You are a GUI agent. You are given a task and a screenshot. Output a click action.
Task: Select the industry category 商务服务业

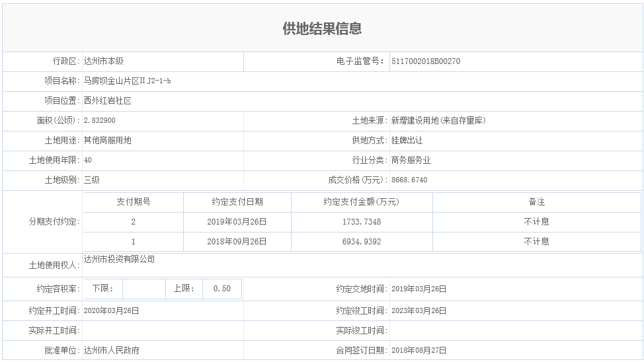point(411,160)
